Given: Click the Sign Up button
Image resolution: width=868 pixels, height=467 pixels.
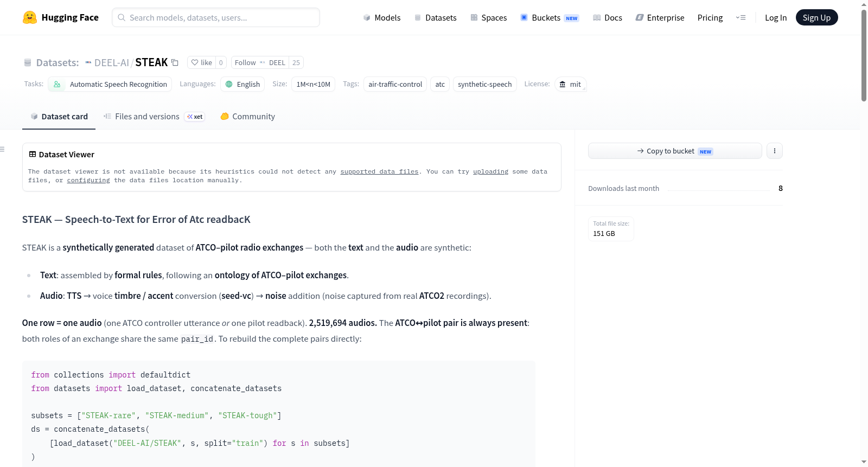Looking at the screenshot, I should [816, 17].
